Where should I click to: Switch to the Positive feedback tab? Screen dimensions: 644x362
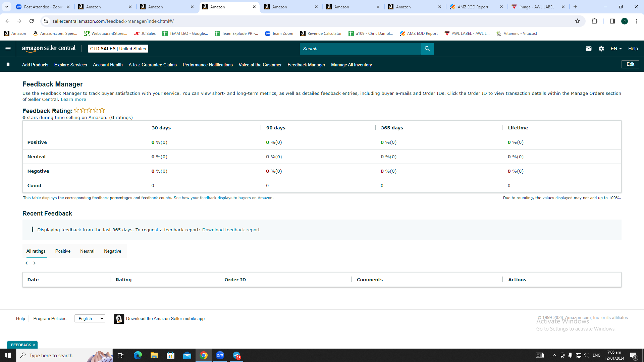point(63,251)
